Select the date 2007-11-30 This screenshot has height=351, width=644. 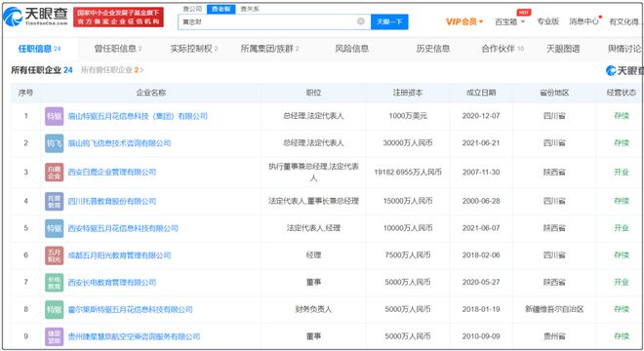(481, 173)
